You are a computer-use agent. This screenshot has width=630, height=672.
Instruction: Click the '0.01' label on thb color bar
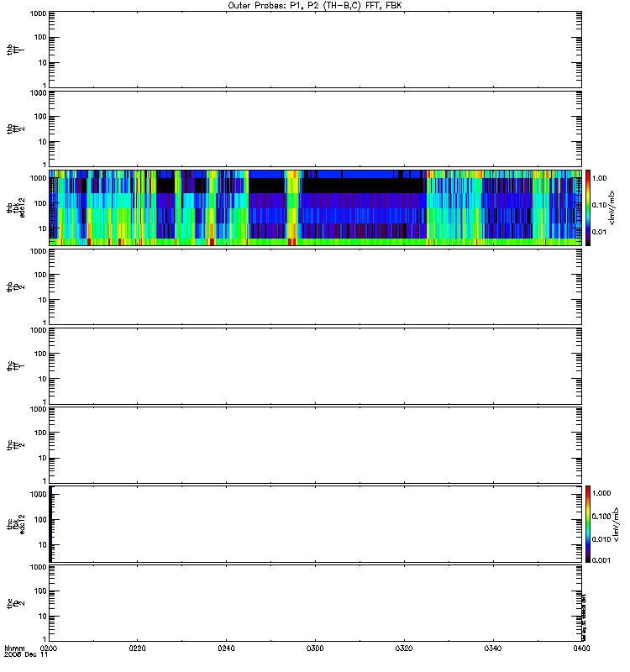599,232
